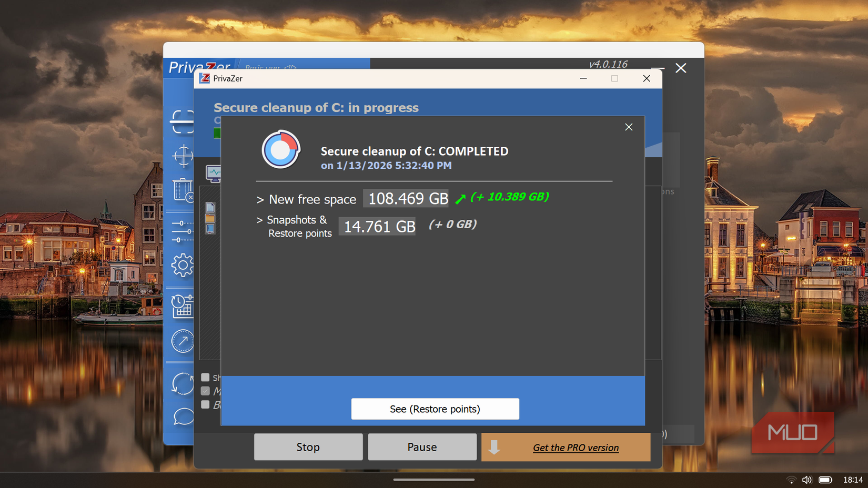The height and width of the screenshot is (488, 868).
Task: Uncheck the ticked italic 'M...' option
Action: coord(205,391)
